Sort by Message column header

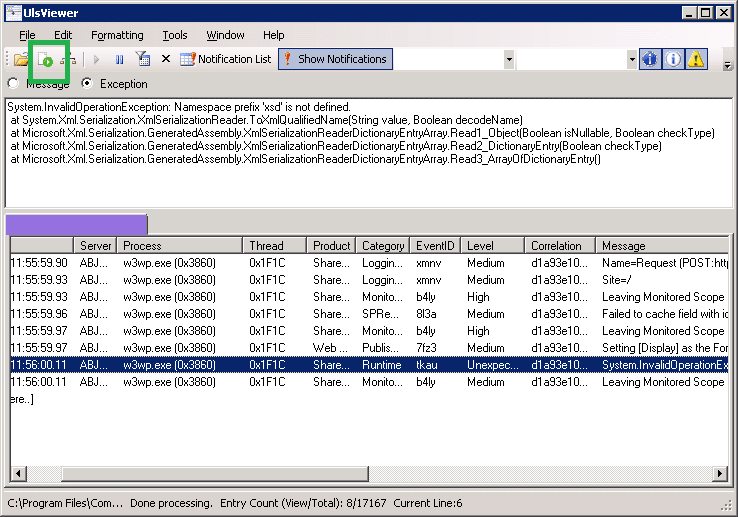[x=662, y=246]
